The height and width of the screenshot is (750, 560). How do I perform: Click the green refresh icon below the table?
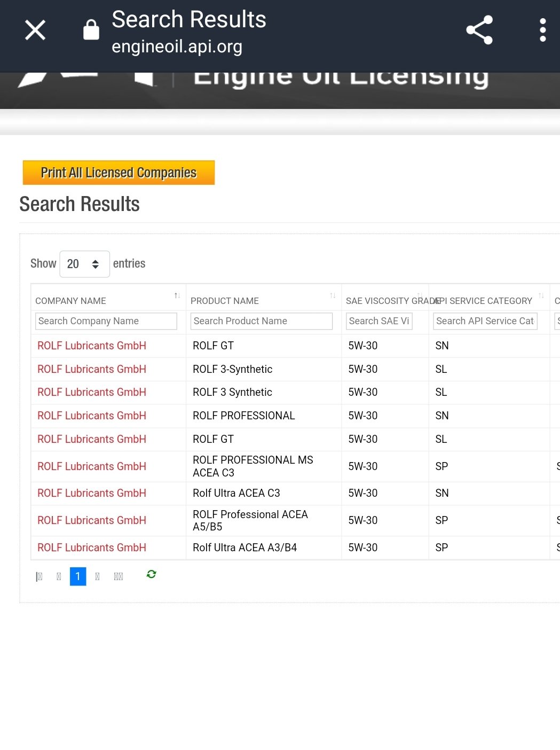click(152, 574)
